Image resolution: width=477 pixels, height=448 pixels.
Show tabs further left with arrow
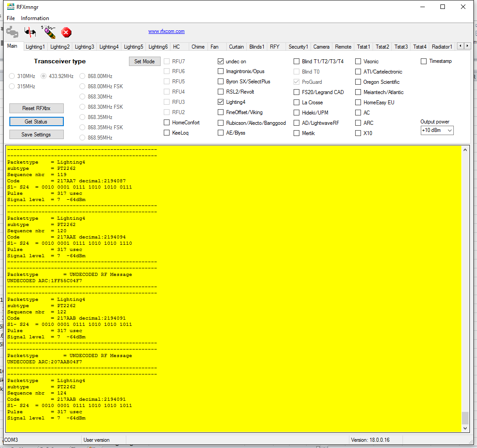(460, 46)
